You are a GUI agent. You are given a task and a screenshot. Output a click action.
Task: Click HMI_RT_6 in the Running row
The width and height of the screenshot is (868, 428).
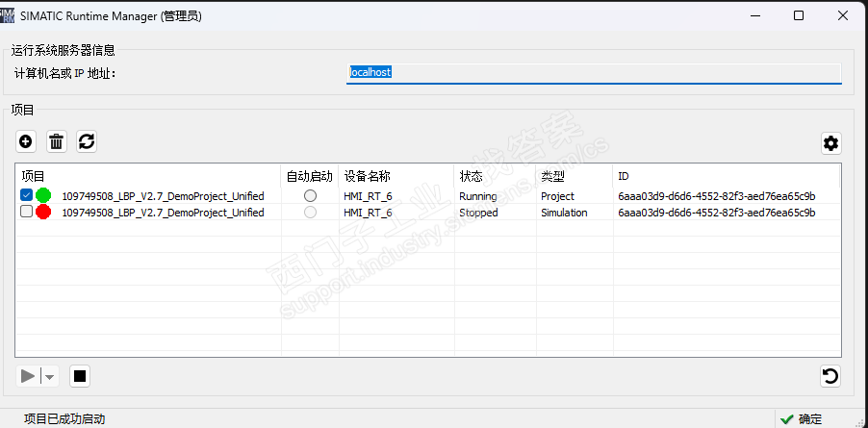(369, 196)
